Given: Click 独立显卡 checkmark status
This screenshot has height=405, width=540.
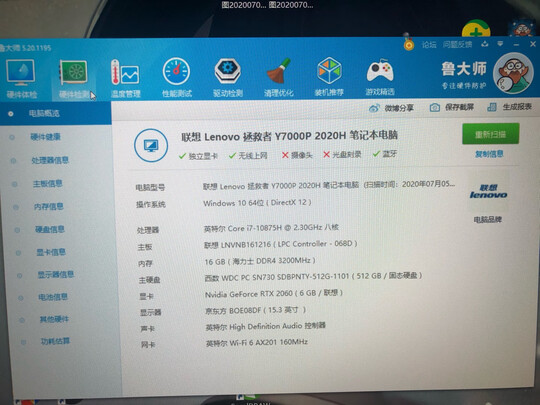Looking at the screenshot, I should tap(198, 156).
